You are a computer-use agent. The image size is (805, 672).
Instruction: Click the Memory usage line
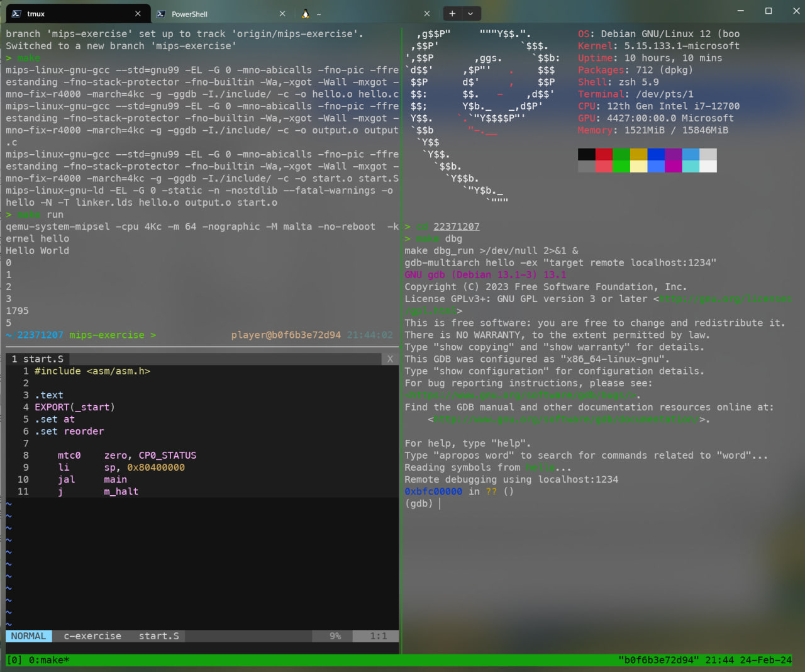[x=653, y=130]
